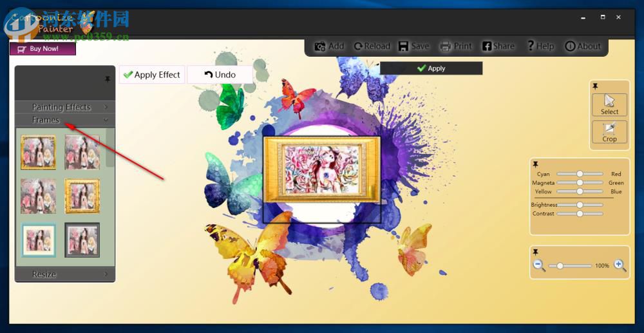Click the Brightness slider
This screenshot has width=644, height=333.
[x=580, y=204]
